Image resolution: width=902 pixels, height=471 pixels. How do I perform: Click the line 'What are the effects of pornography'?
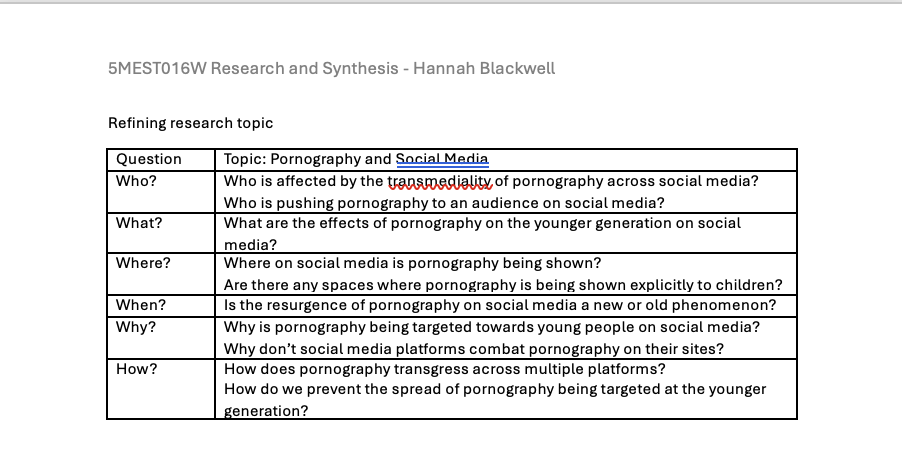tap(482, 223)
